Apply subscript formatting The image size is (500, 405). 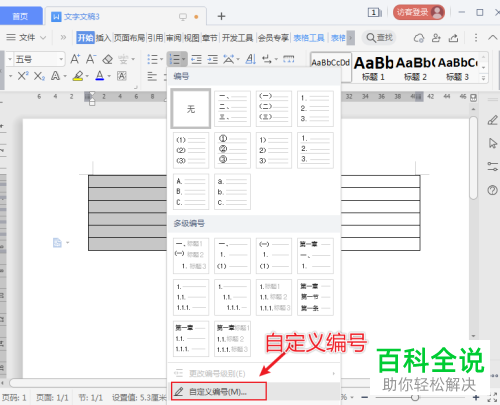(39, 76)
